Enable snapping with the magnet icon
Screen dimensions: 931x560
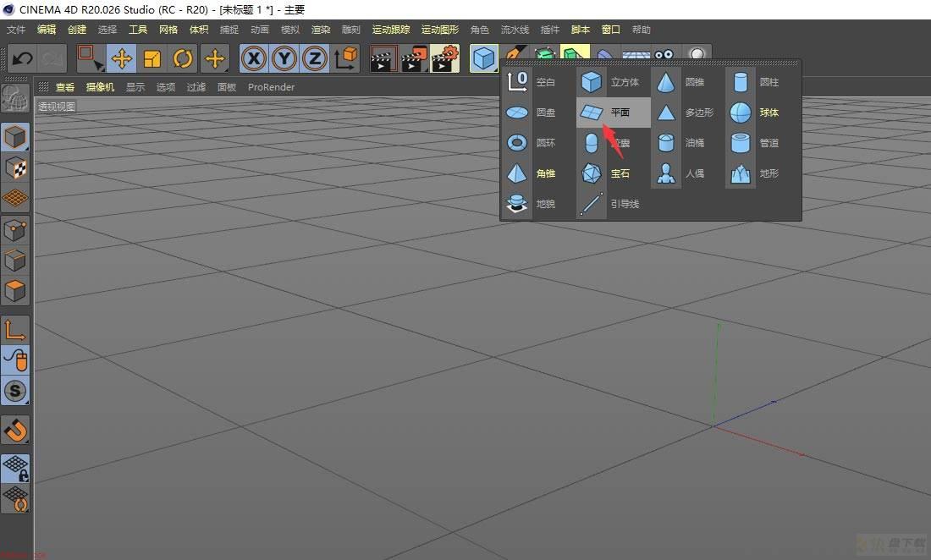[x=15, y=430]
